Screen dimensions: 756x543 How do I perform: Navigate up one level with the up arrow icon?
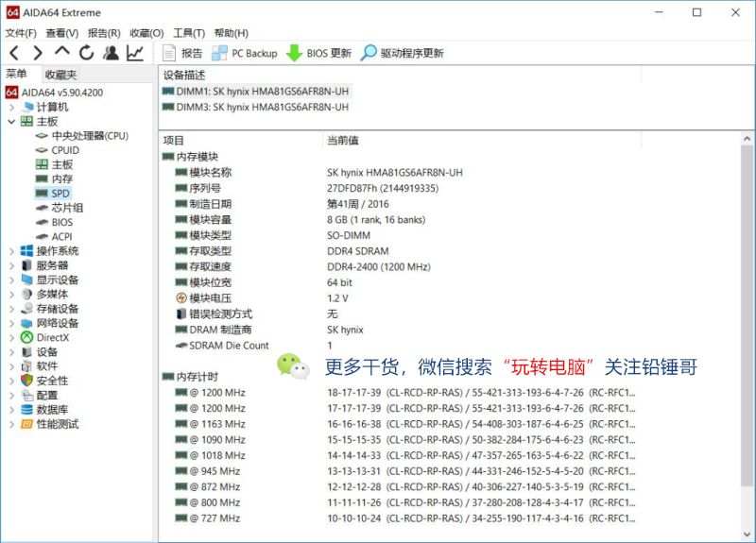[62, 51]
